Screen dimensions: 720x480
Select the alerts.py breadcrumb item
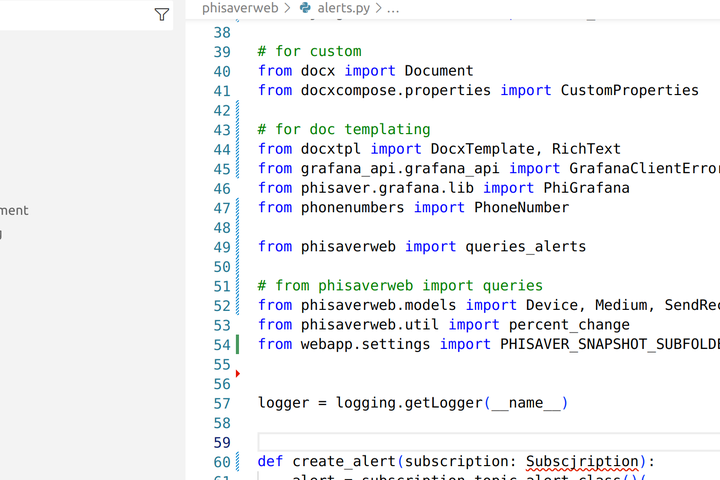(x=343, y=8)
